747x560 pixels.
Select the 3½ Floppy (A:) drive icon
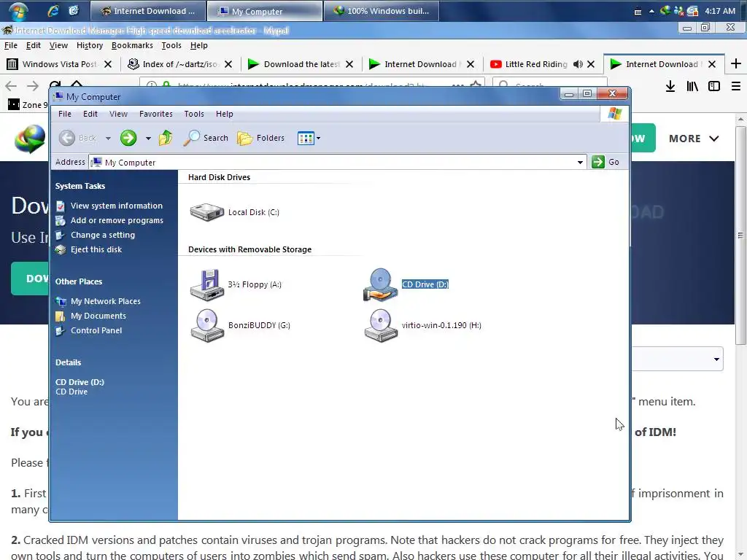point(206,285)
